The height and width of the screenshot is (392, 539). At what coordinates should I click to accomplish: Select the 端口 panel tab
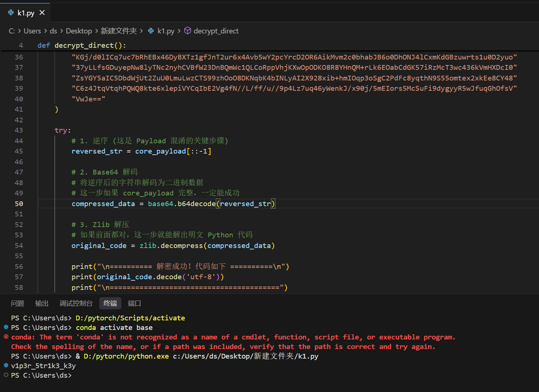[135, 303]
